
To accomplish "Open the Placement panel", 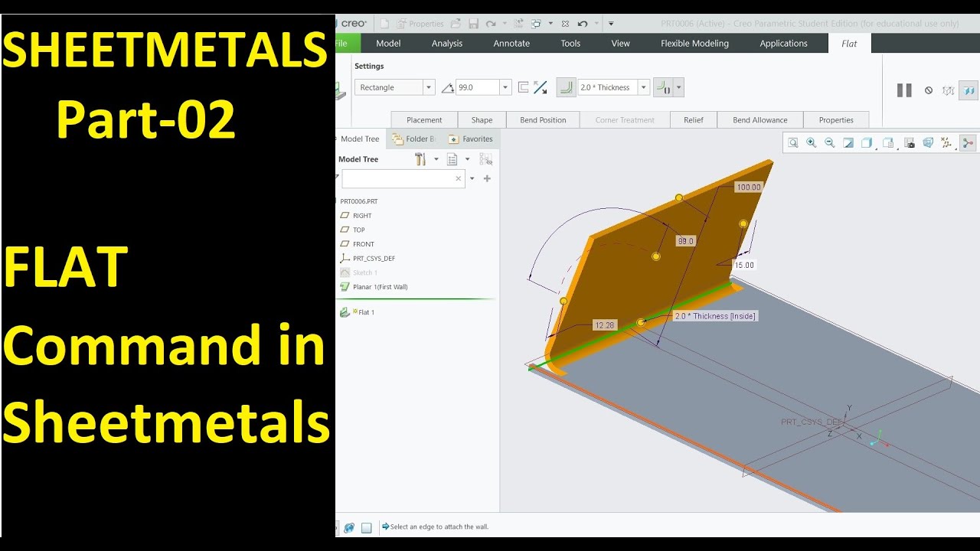I will pos(424,120).
